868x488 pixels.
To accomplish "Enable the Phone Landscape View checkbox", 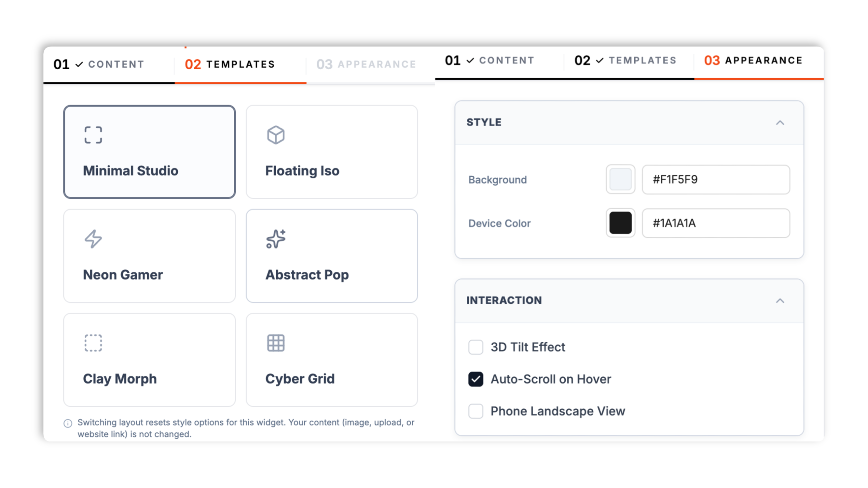I will [x=475, y=411].
